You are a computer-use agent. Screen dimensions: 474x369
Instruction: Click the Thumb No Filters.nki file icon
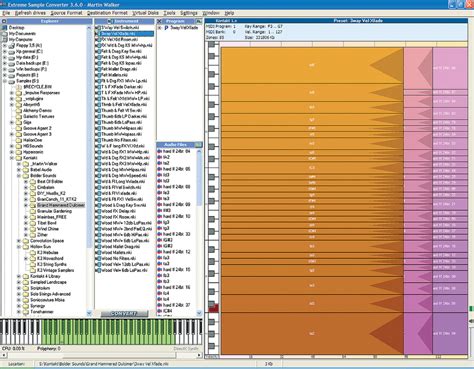(98, 140)
